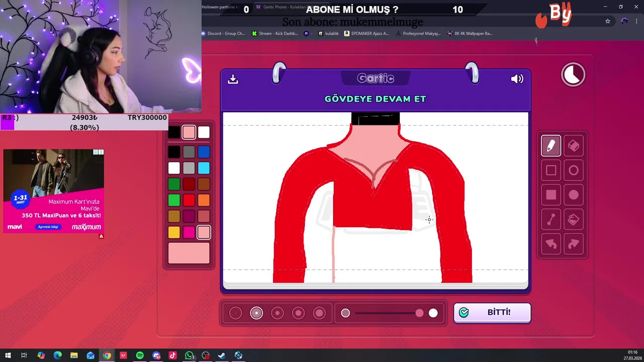Select the smallest brush size

tap(235, 313)
